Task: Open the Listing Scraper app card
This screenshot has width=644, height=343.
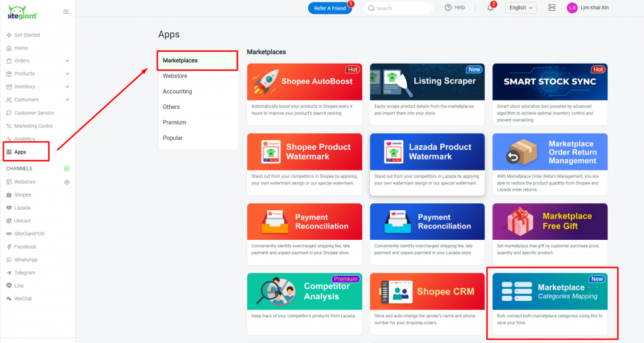Action: point(427,94)
